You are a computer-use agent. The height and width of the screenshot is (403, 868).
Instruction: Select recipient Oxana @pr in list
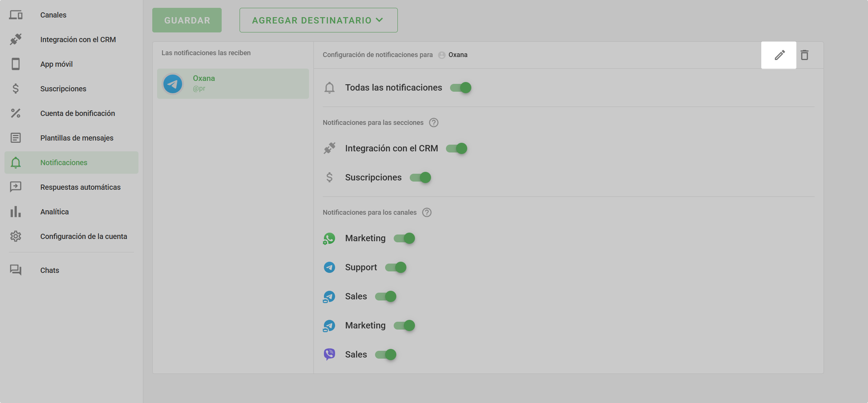point(233,84)
